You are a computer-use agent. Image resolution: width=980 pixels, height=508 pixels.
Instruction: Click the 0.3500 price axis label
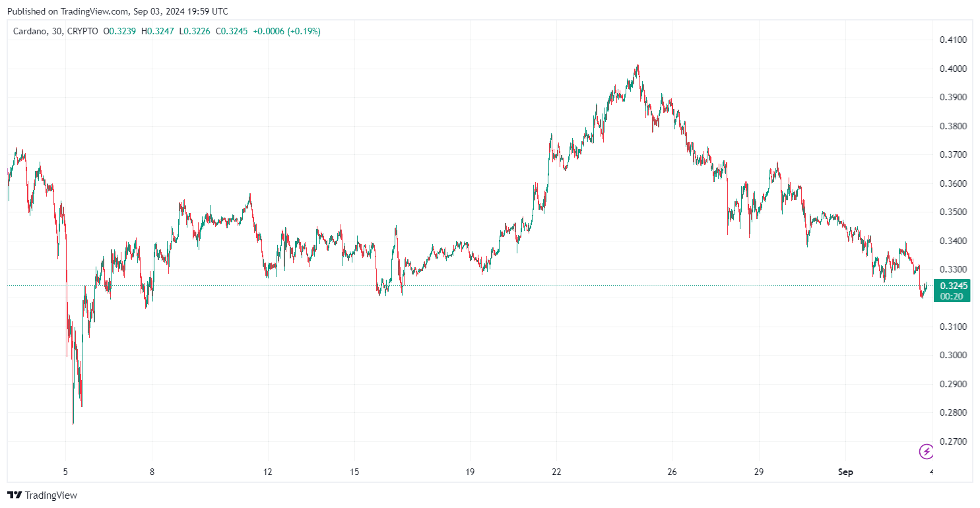953,212
